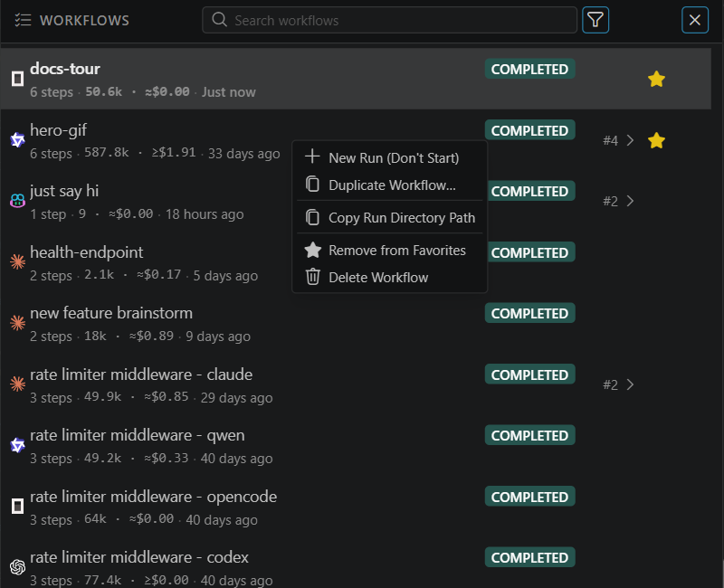Click the Workflows list icon in the header
This screenshot has width=724, height=588.
(x=23, y=20)
